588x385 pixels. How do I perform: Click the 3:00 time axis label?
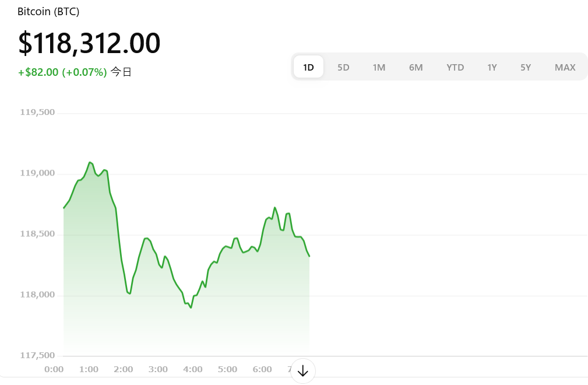click(x=158, y=370)
